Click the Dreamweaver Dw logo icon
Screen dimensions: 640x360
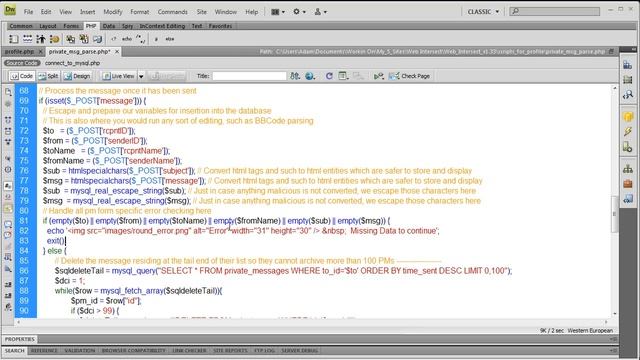click(x=10, y=10)
